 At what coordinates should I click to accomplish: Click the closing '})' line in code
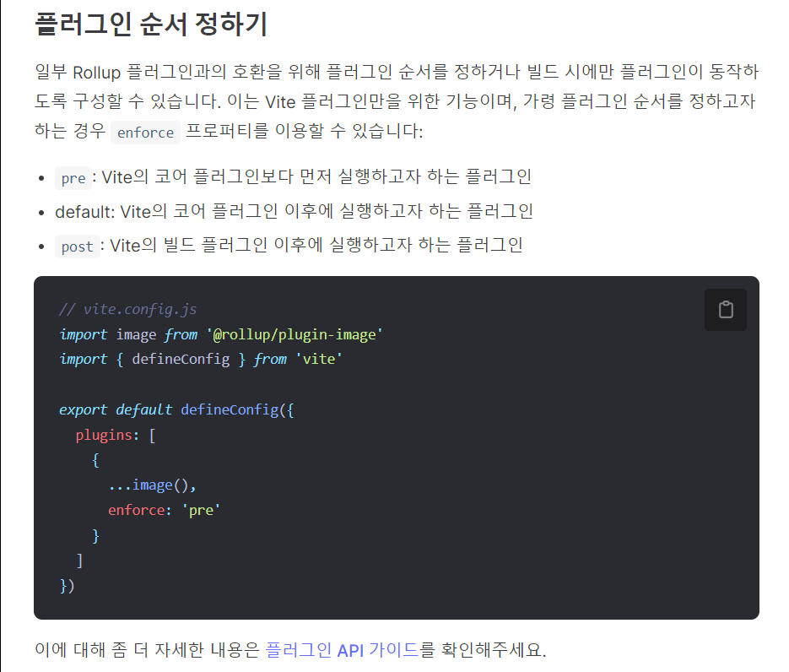click(67, 586)
